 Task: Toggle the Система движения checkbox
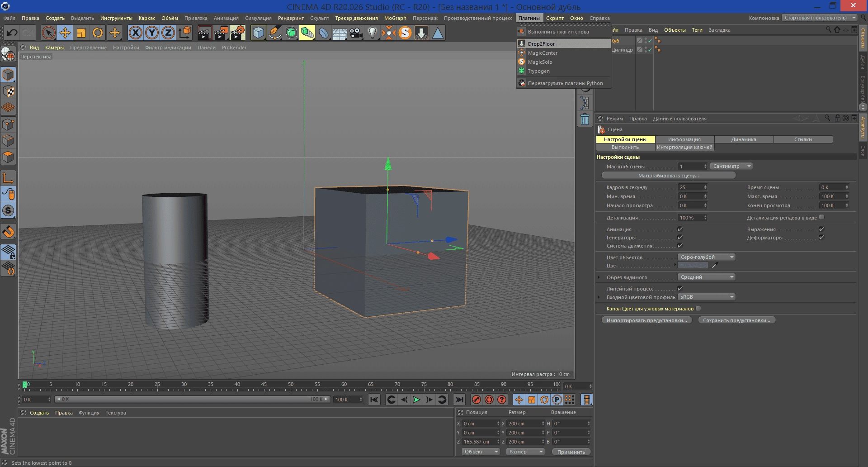tap(680, 246)
